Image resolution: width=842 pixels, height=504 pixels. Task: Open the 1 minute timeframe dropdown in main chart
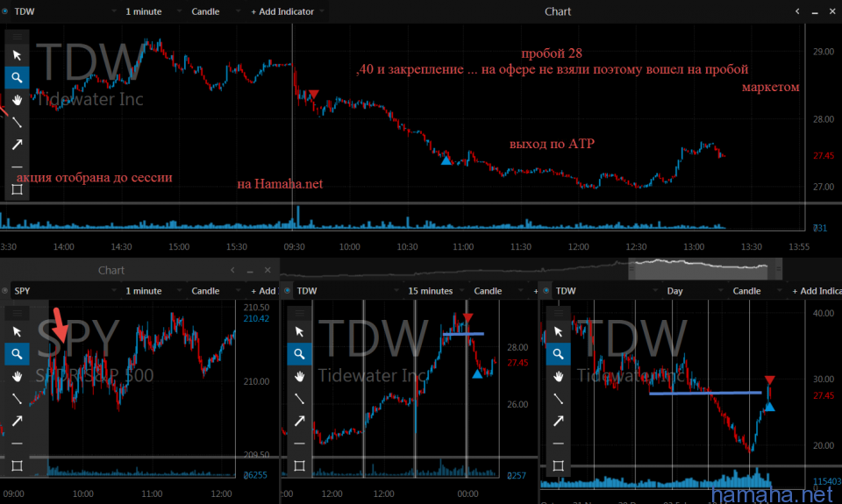[152, 11]
